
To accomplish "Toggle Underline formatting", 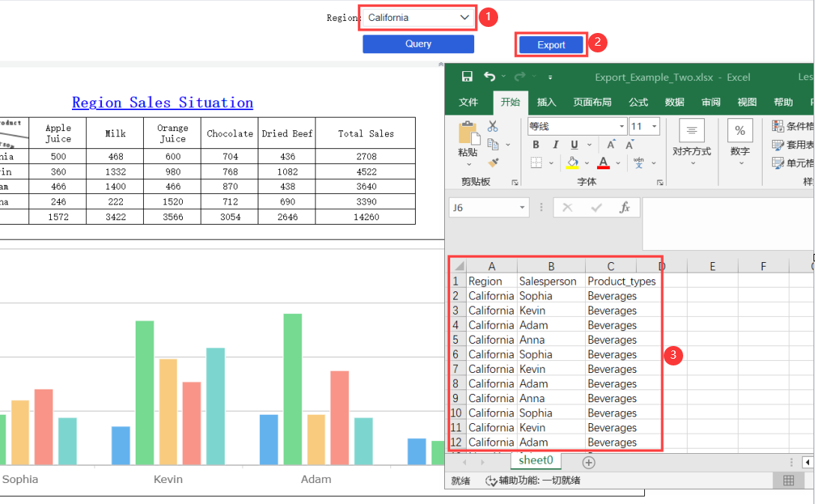I will [574, 144].
